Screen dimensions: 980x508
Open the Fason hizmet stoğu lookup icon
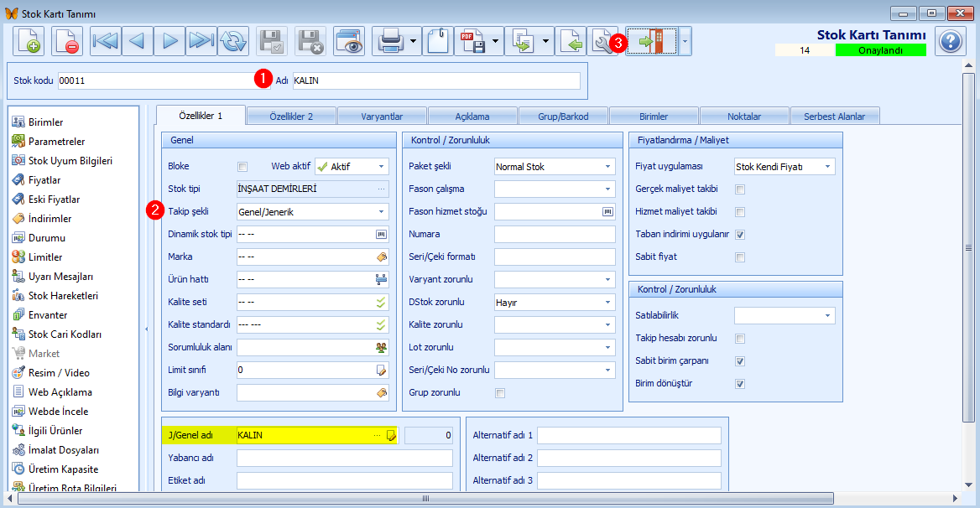pyautogui.click(x=607, y=212)
